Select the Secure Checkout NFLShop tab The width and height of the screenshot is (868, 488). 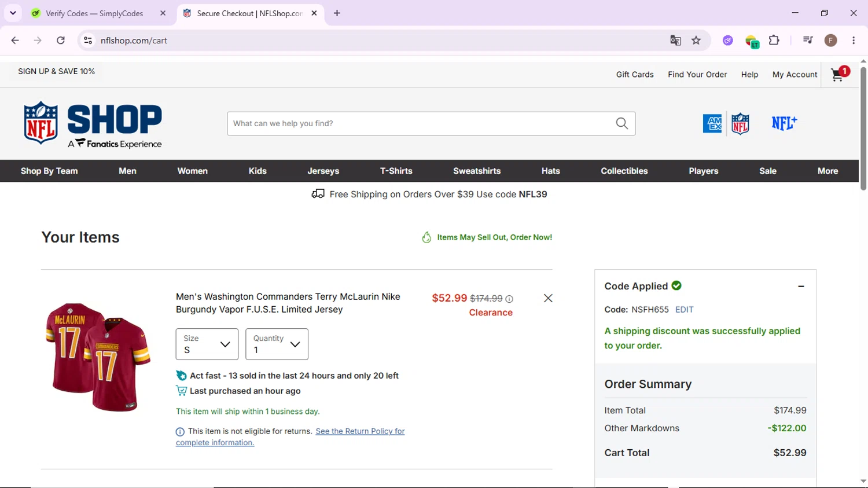(250, 13)
